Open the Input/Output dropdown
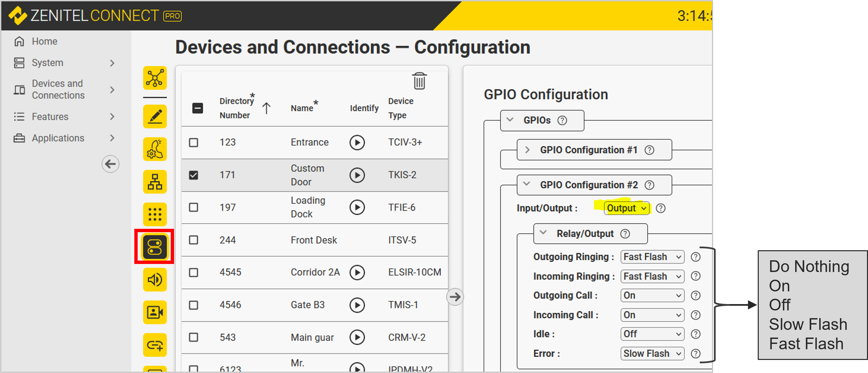Viewport: 868px width, 373px height. pos(626,208)
